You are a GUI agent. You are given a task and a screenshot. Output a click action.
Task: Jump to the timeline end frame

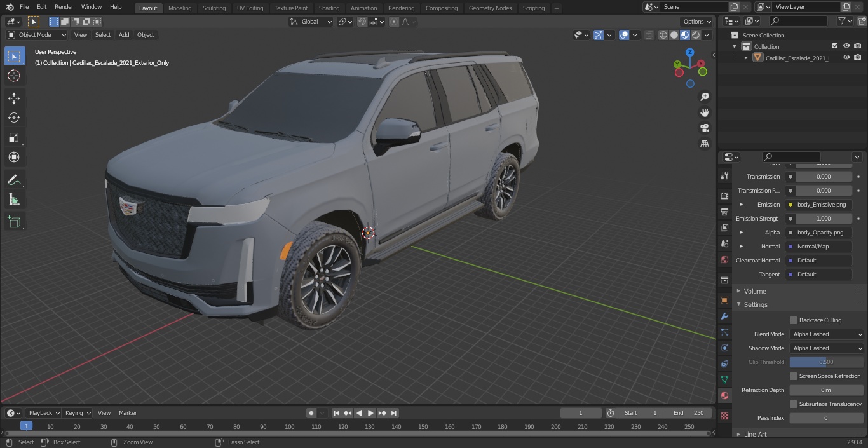point(394,413)
